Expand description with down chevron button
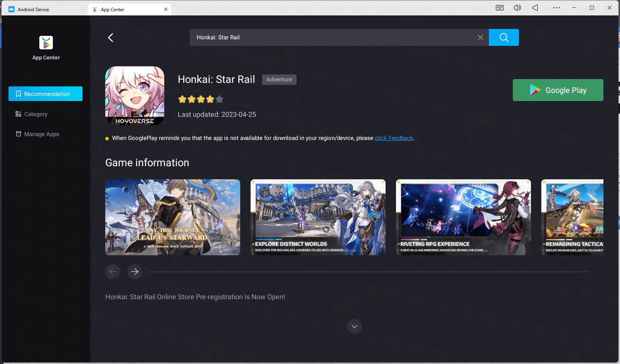This screenshot has height=364, width=620. coord(354,327)
